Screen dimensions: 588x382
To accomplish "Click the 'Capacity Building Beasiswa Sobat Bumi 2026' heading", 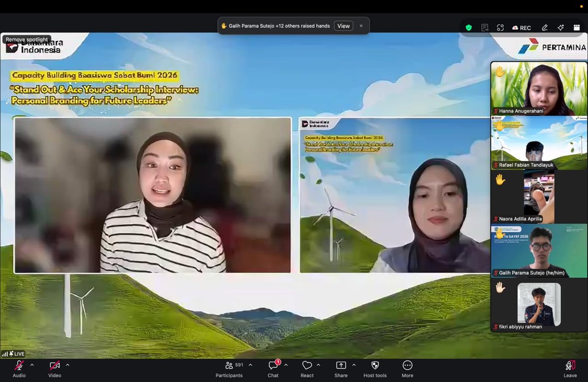I will tap(95, 75).
